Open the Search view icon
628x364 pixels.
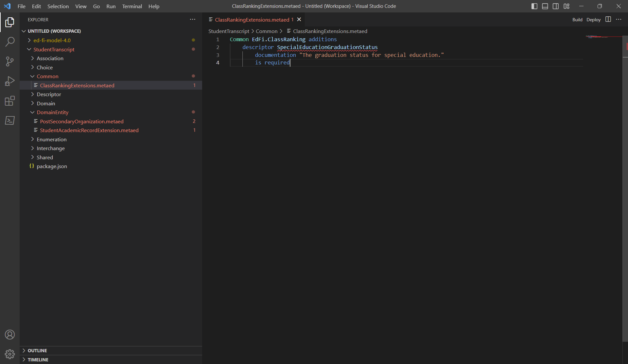(10, 42)
